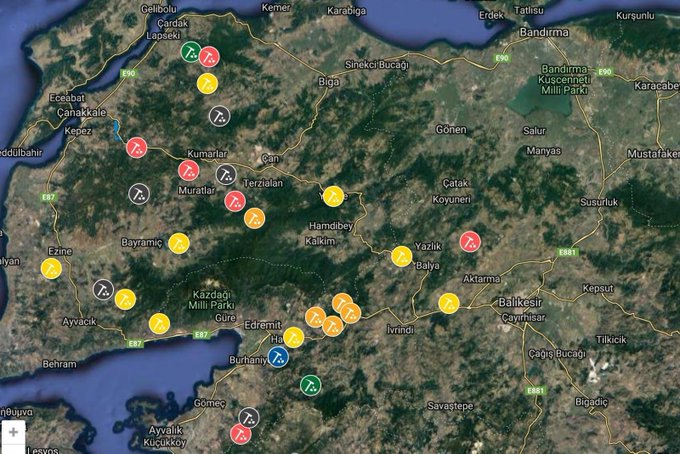Click the Bandırma city label
The height and width of the screenshot is (454, 680).
[x=545, y=32]
